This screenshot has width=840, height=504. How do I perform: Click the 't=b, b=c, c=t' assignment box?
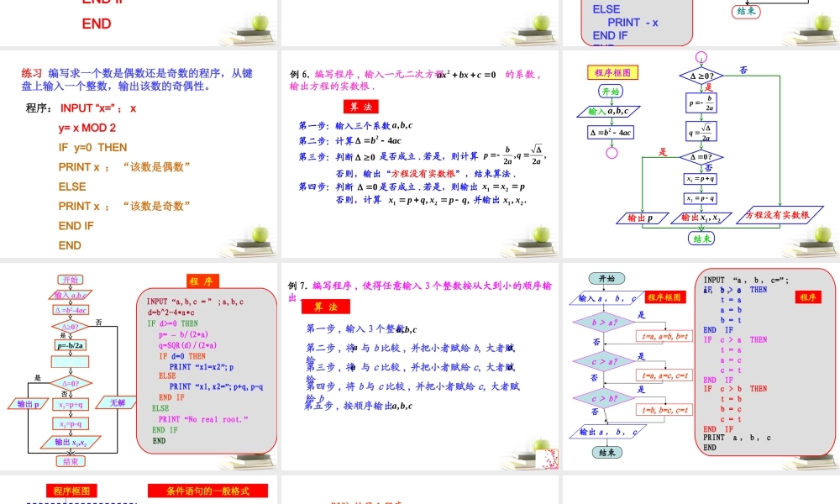coord(664,410)
